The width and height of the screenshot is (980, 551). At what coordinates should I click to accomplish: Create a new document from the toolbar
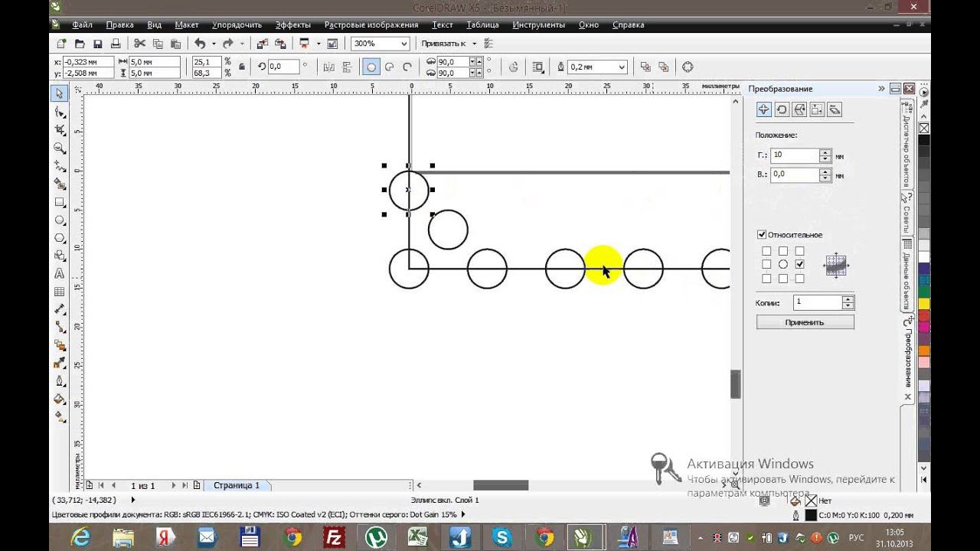60,44
